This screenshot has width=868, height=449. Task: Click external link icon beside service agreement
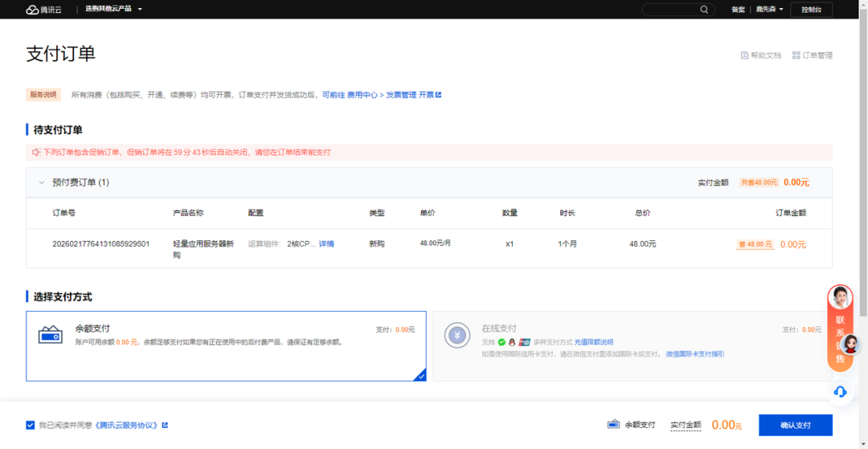(165, 425)
